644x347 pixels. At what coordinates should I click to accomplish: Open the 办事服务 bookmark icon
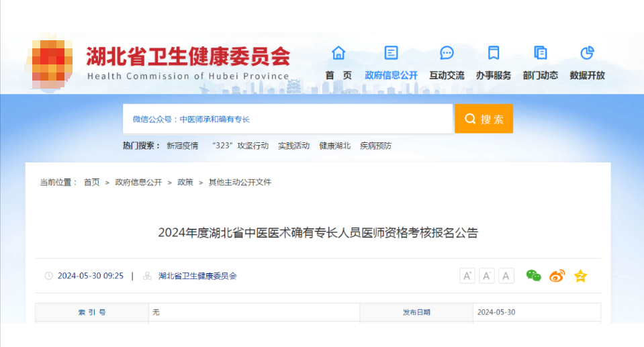coord(494,53)
